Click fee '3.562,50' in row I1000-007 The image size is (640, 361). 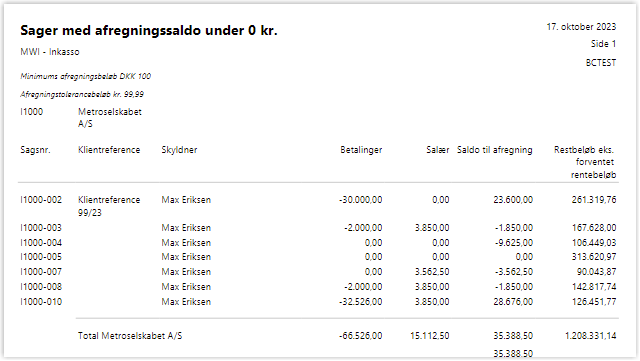(432, 272)
